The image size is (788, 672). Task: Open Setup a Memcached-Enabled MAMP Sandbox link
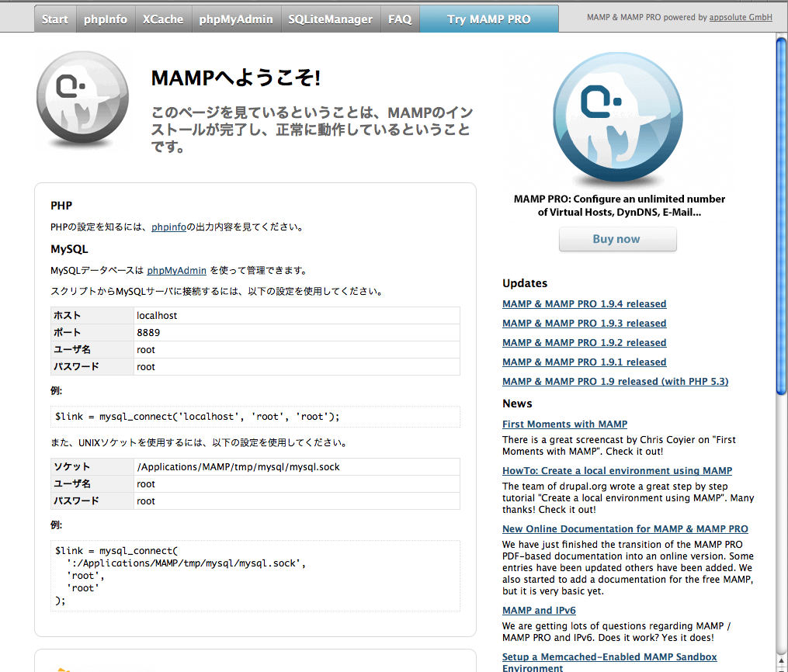click(x=609, y=662)
